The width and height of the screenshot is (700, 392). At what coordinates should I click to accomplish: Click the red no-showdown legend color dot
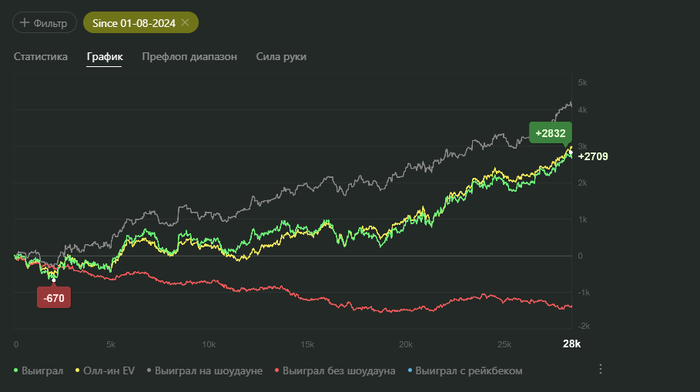277,371
